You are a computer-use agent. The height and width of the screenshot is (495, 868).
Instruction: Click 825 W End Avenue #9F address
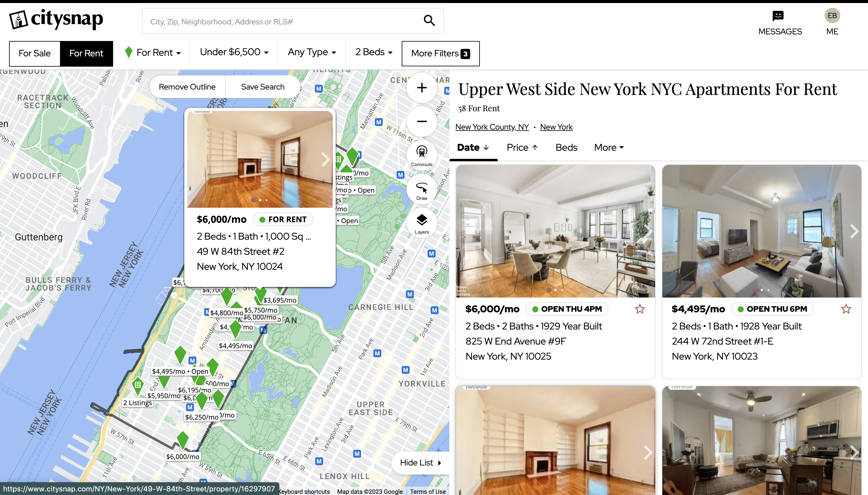(x=516, y=341)
